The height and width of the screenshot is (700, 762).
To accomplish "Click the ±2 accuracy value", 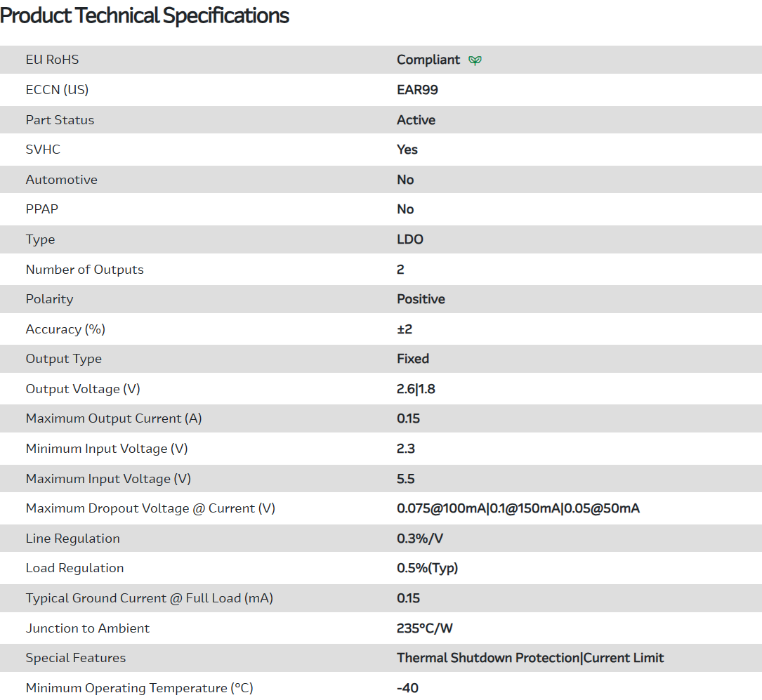I will pos(405,329).
